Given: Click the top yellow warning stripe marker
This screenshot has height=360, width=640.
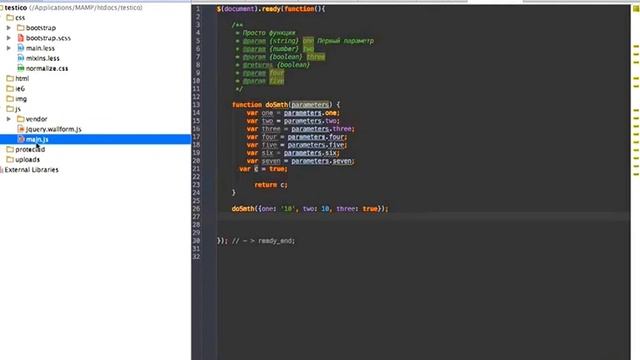Looking at the screenshot, I should 636,47.
